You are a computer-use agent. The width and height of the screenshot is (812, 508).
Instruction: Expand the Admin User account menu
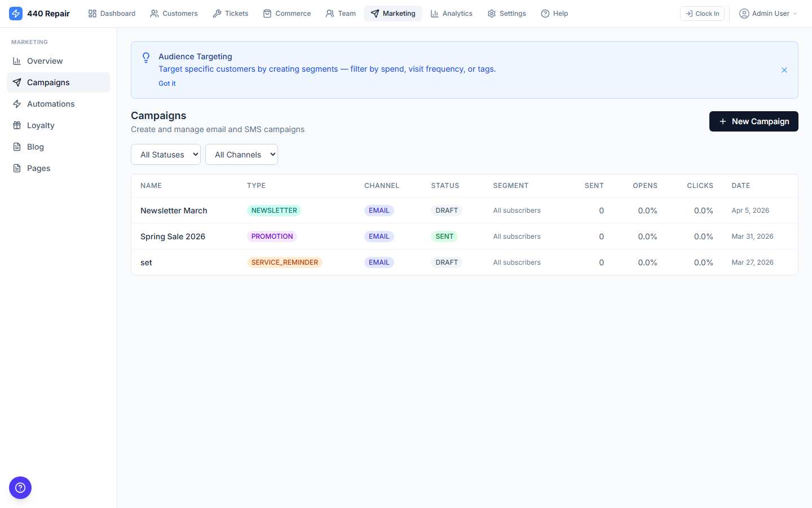(x=768, y=13)
